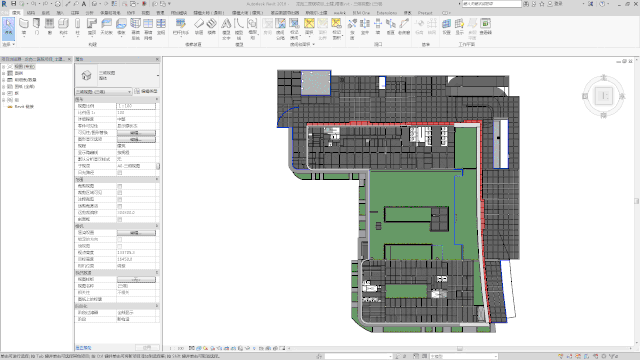Select the Model Text tool
Viewport: 640px width, 360px height.
point(226,29)
